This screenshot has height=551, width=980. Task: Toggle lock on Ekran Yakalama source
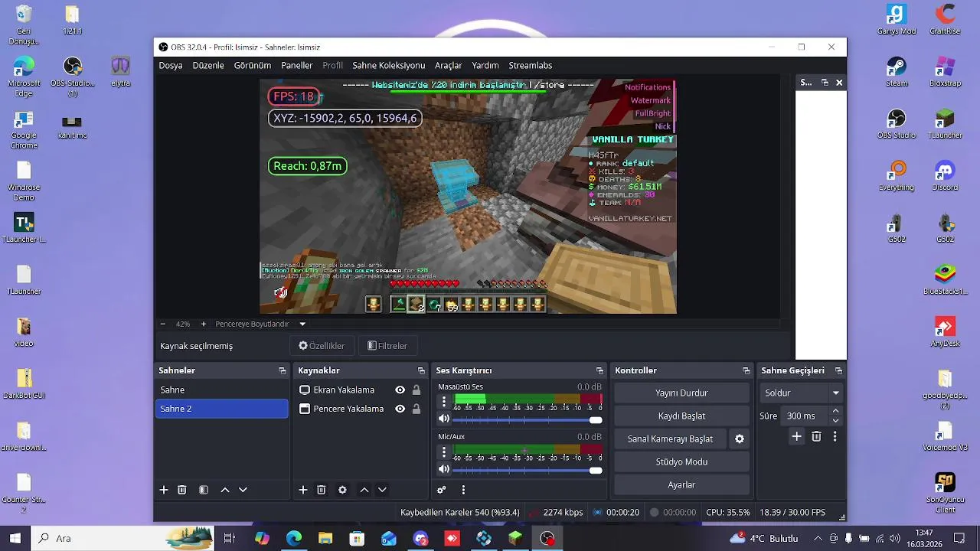pos(416,390)
